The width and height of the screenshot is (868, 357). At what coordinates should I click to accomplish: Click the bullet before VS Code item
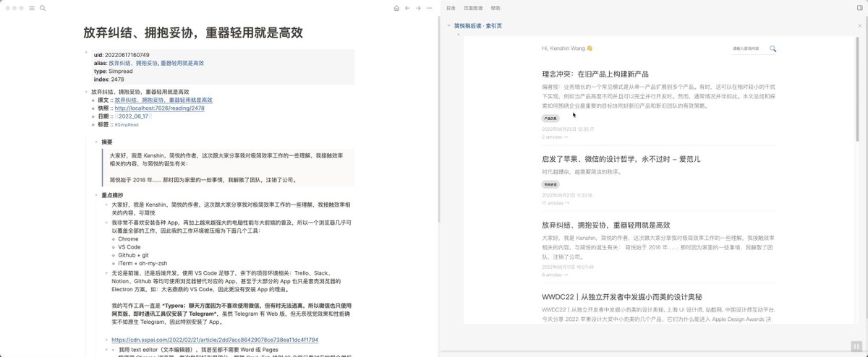114,246
